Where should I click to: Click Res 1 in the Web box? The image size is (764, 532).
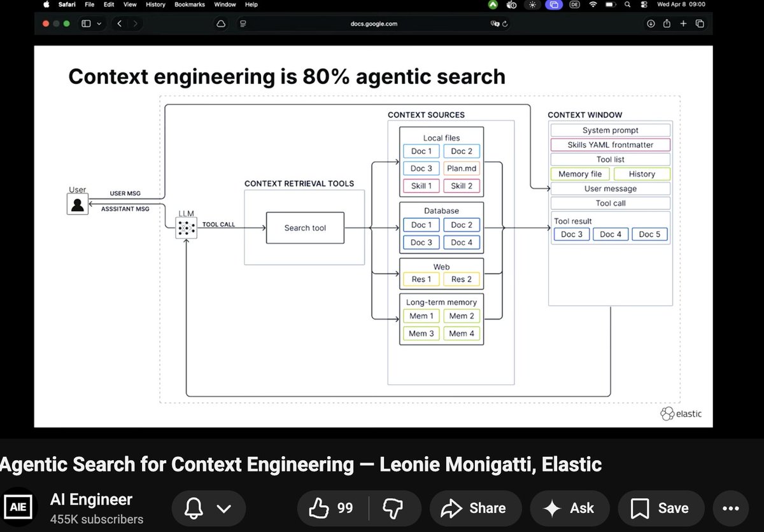421,279
